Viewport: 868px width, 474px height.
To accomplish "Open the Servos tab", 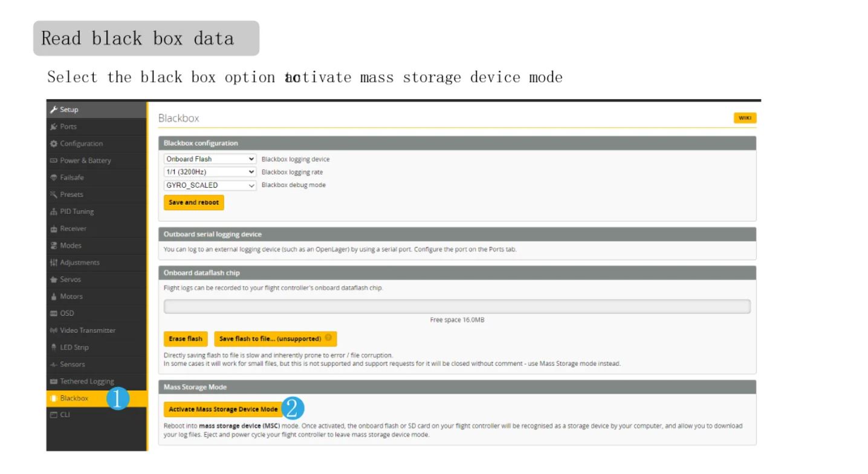I will pyautogui.click(x=96, y=280).
